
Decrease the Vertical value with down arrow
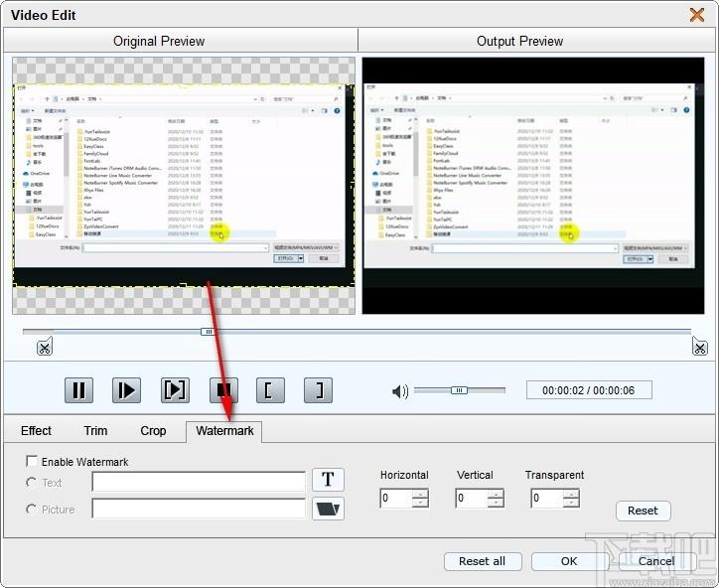[x=496, y=503]
